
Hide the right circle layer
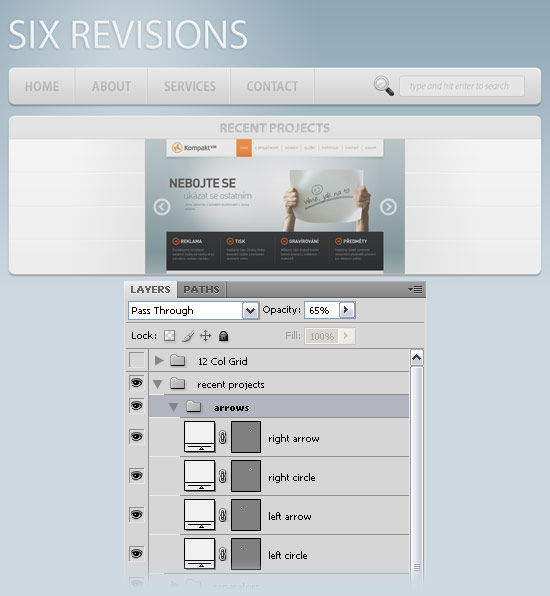136,476
